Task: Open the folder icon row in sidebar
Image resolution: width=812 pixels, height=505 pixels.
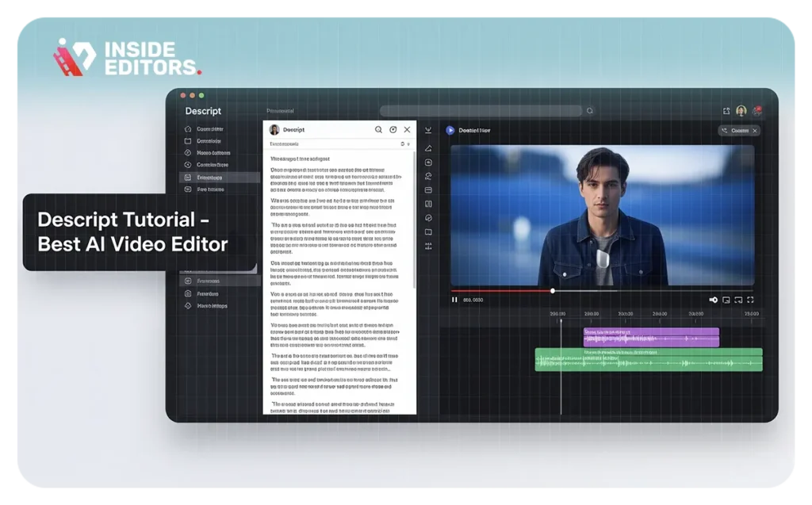Action: (219, 141)
